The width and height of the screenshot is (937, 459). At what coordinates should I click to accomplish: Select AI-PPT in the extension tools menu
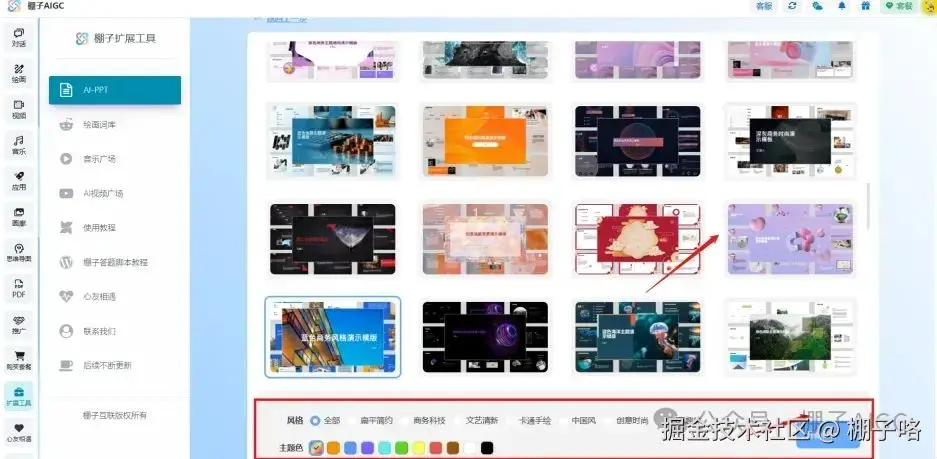click(x=115, y=90)
